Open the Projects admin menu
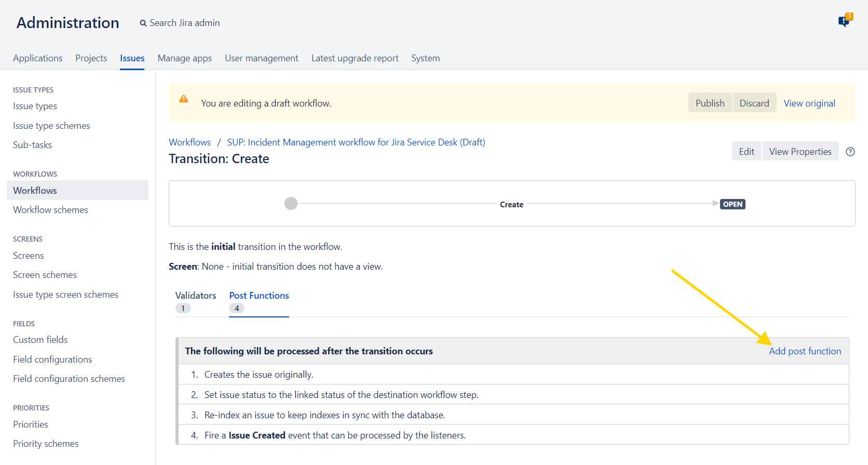 [x=91, y=58]
